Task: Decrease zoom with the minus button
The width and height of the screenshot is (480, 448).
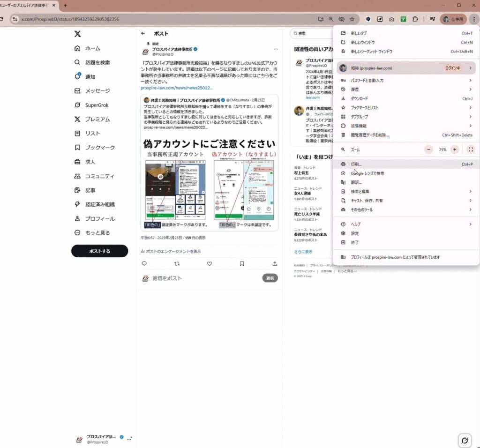Action: point(428,149)
